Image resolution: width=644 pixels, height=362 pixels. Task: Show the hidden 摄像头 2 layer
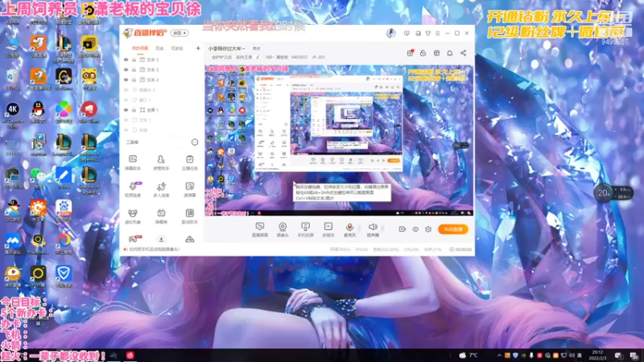(x=126, y=90)
